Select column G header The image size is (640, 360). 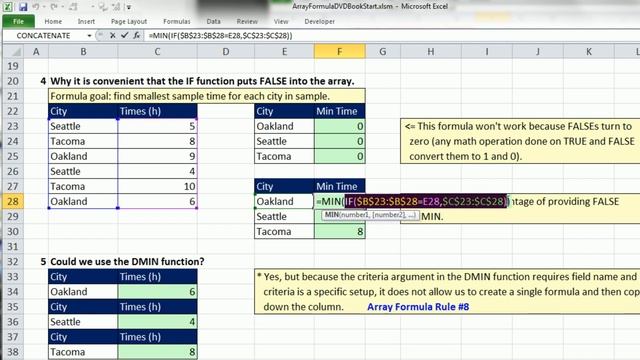383,51
